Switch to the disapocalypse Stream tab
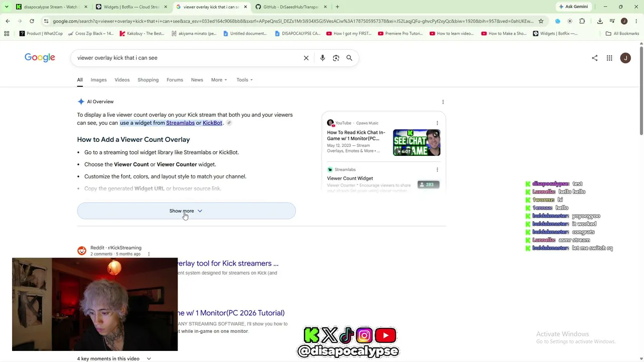Screen dimensions: 644x362 pyautogui.click(x=51, y=7)
